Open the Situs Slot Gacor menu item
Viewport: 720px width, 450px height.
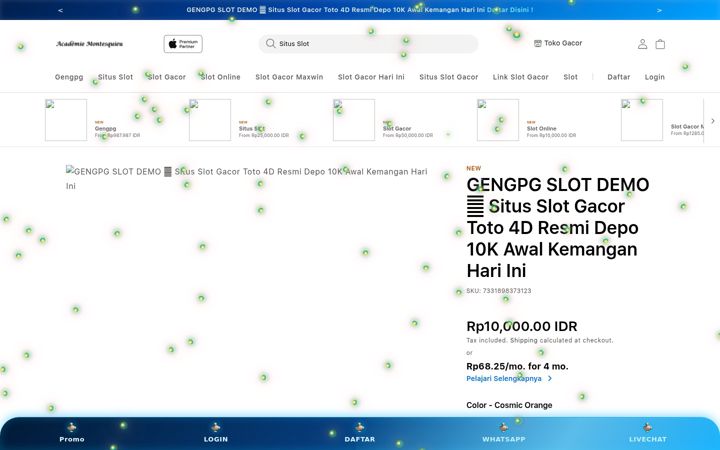(449, 77)
